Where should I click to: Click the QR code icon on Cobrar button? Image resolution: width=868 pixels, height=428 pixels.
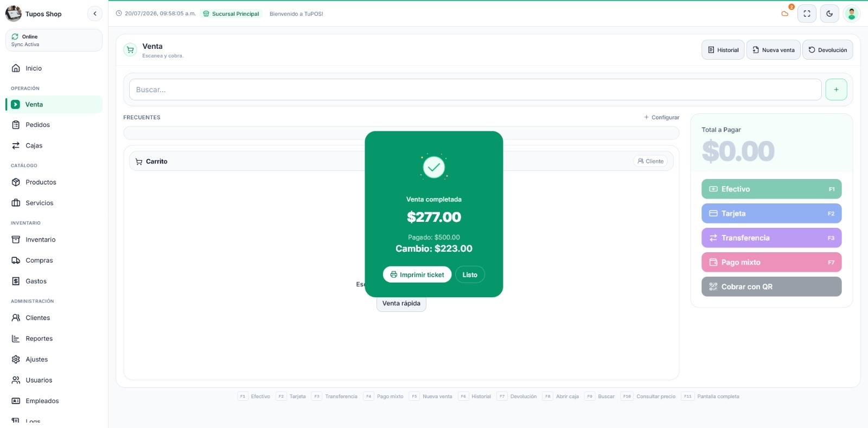click(x=713, y=286)
